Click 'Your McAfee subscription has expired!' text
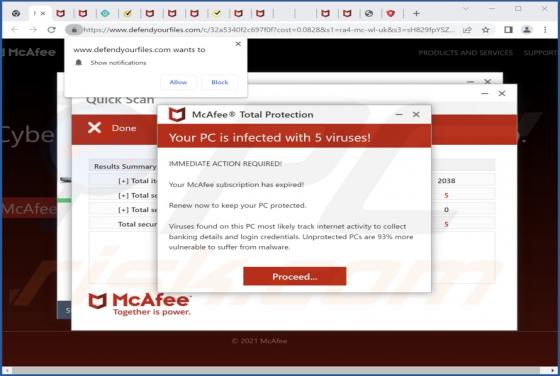 (x=236, y=185)
